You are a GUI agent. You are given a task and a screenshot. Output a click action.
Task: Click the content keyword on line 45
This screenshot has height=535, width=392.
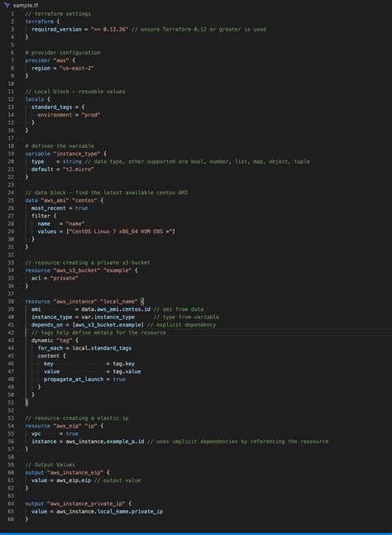tap(49, 356)
